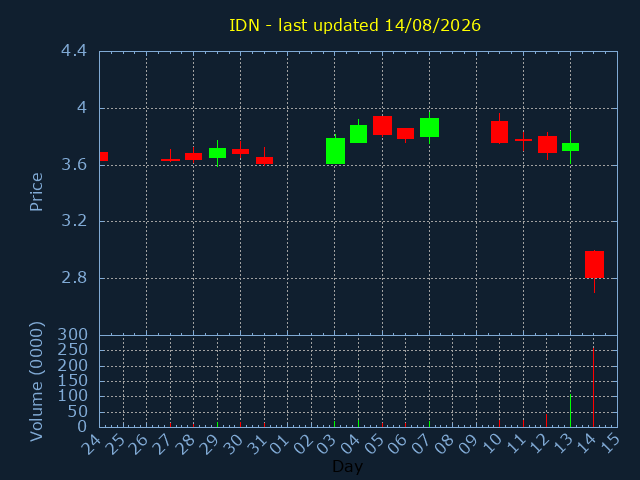Select the green candlestick on day 03
This screenshot has width=640, height=480.
coord(336,151)
